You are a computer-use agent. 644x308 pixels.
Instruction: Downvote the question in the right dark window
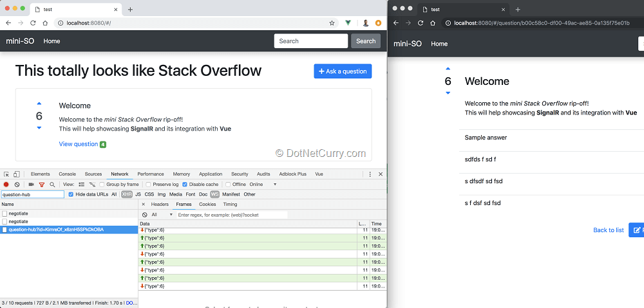(x=448, y=93)
